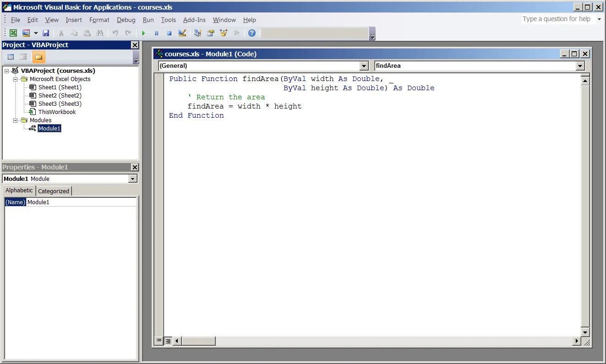
Task: Click the 'Type a question for help' box
Action: tap(557, 19)
